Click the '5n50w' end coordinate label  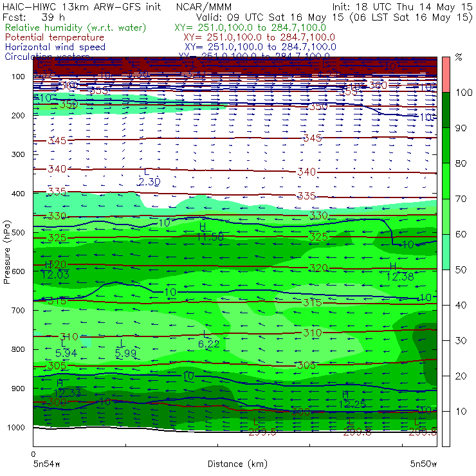coord(423,464)
